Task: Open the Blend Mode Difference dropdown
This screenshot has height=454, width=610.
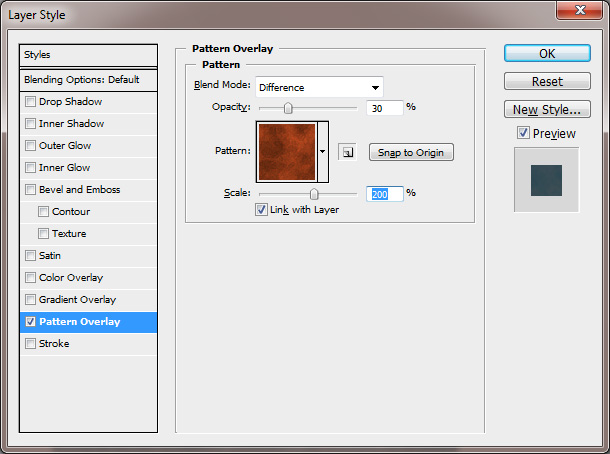Action: point(319,87)
